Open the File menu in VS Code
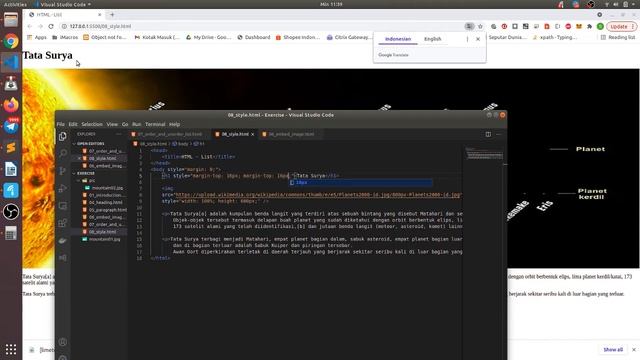 click(60, 124)
